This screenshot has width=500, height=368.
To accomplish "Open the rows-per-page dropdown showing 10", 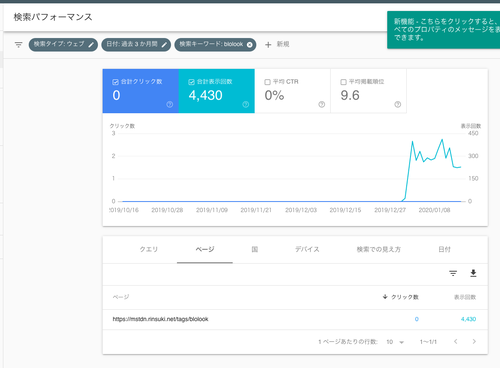I will coord(395,342).
